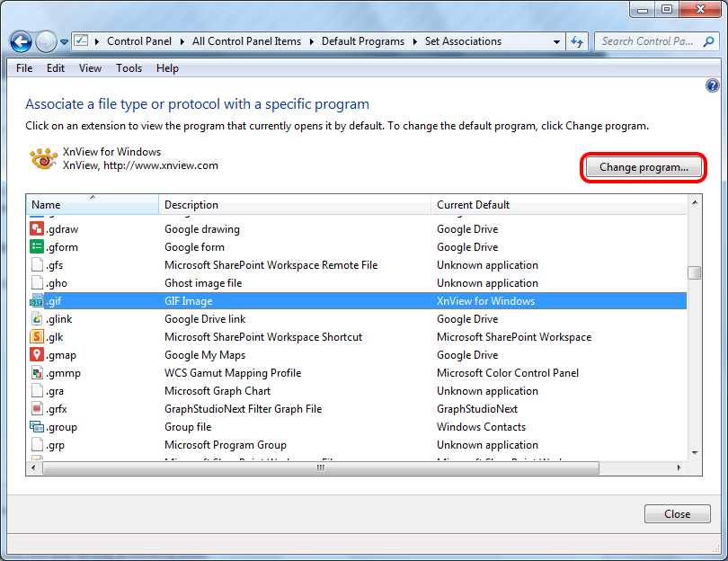
Task: Select the Google My Maps description
Action: click(x=205, y=355)
